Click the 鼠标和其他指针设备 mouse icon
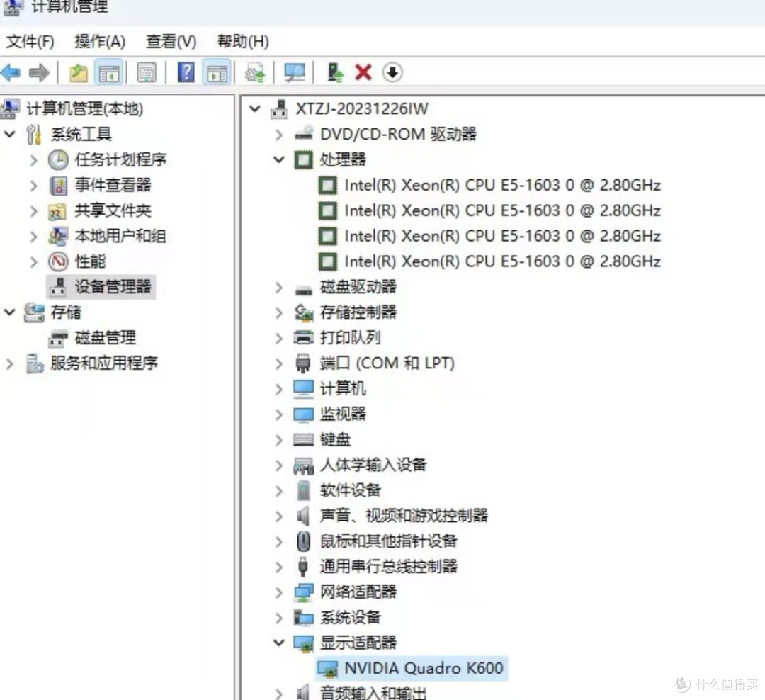 pos(303,541)
